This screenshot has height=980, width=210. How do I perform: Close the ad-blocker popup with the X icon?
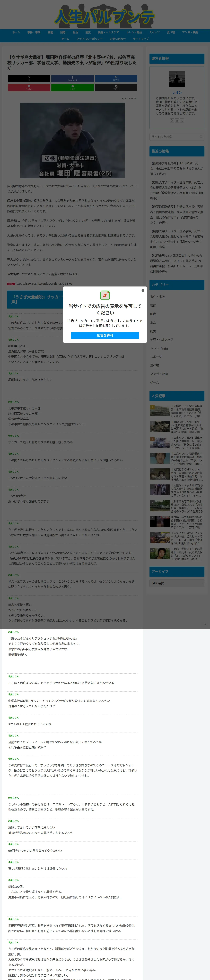143,290
